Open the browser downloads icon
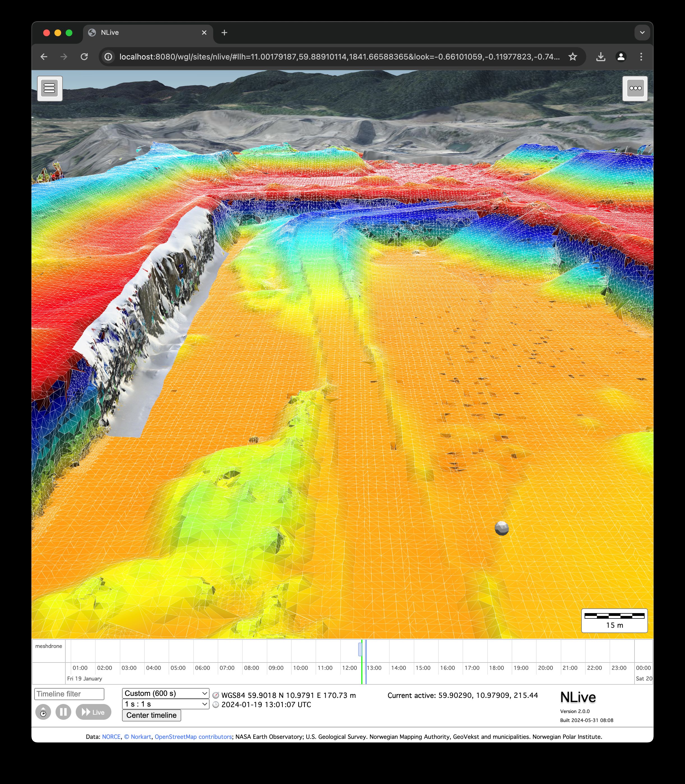Viewport: 685px width, 784px height. 601,57
